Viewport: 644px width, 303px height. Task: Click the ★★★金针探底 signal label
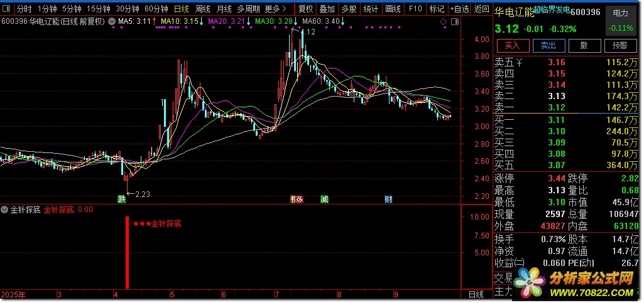pyautogui.click(x=157, y=224)
